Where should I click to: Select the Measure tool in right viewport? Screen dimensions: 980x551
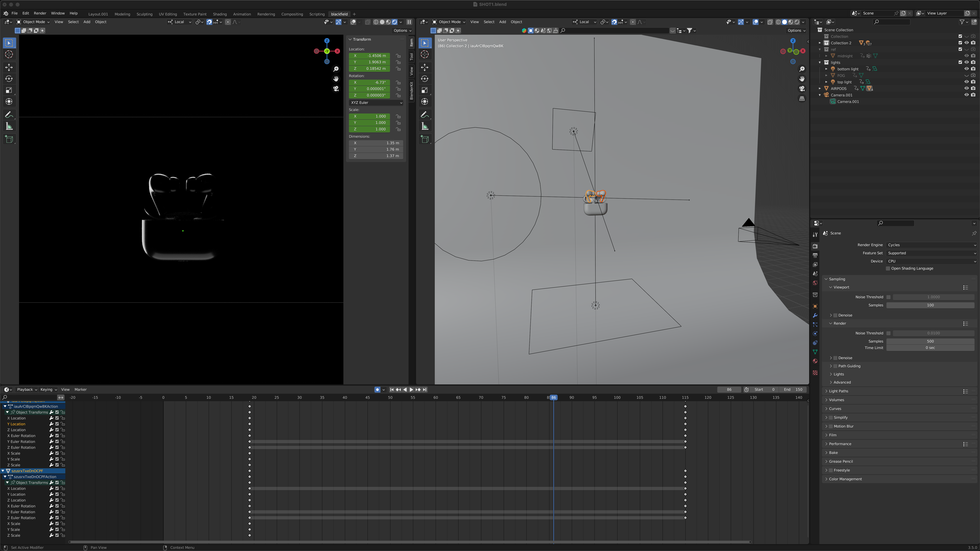click(x=425, y=126)
